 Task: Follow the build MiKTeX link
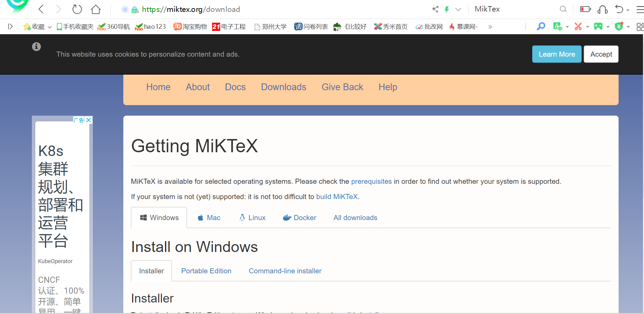(337, 197)
